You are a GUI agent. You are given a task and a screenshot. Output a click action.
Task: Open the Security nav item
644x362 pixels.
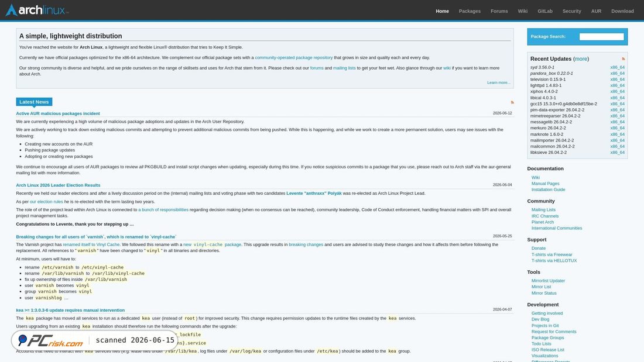click(x=572, y=11)
